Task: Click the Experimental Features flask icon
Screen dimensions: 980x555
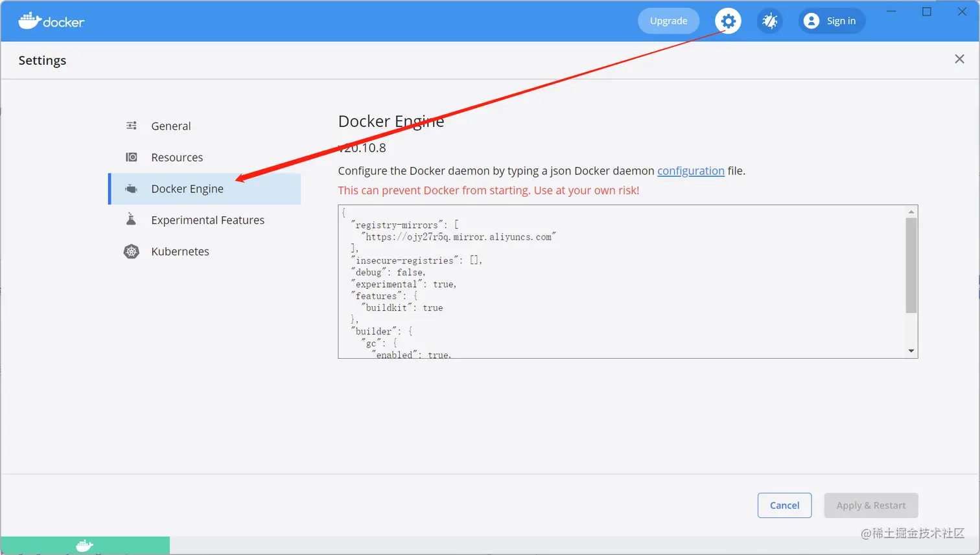Action: 132,220
